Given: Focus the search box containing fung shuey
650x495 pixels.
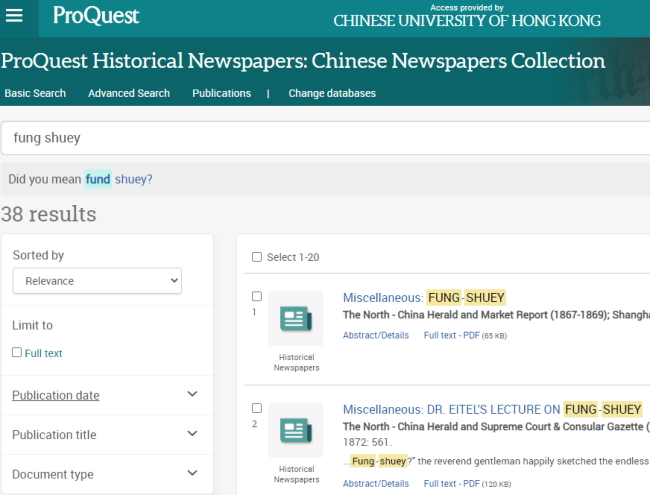Looking at the screenshot, I should pyautogui.click(x=325, y=138).
